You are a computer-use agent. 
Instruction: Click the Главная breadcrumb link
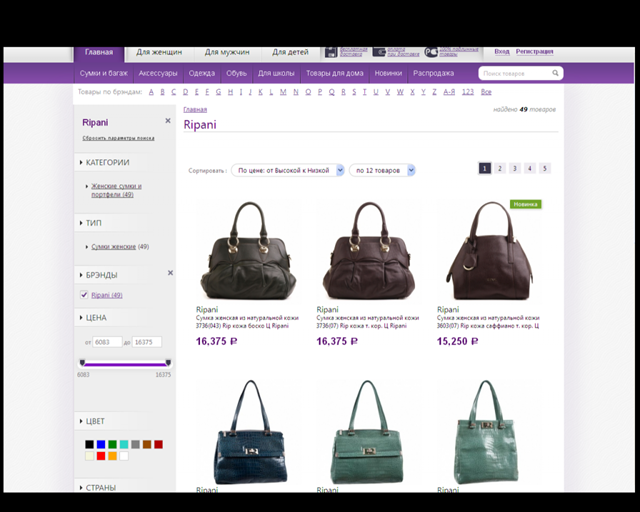195,109
